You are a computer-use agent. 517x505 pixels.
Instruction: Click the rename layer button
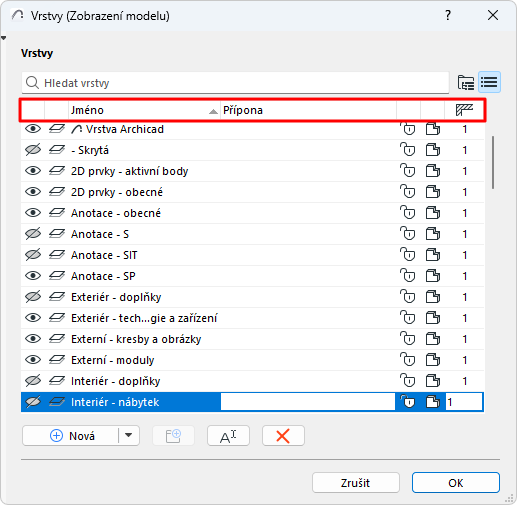pyautogui.click(x=228, y=436)
